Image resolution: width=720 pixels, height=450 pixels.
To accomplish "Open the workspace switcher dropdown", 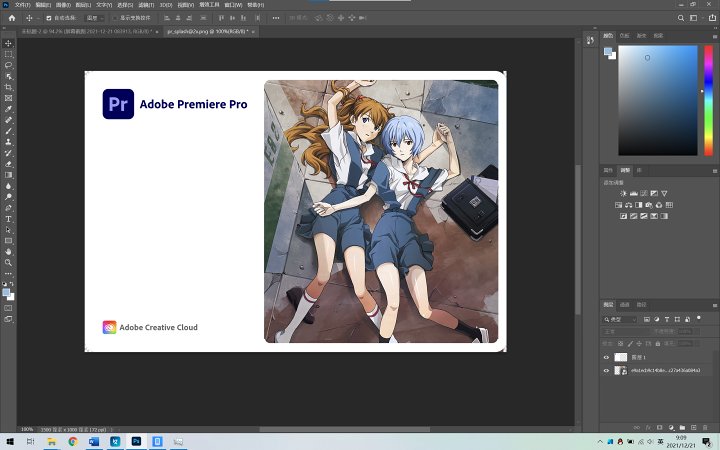I will pos(695,18).
